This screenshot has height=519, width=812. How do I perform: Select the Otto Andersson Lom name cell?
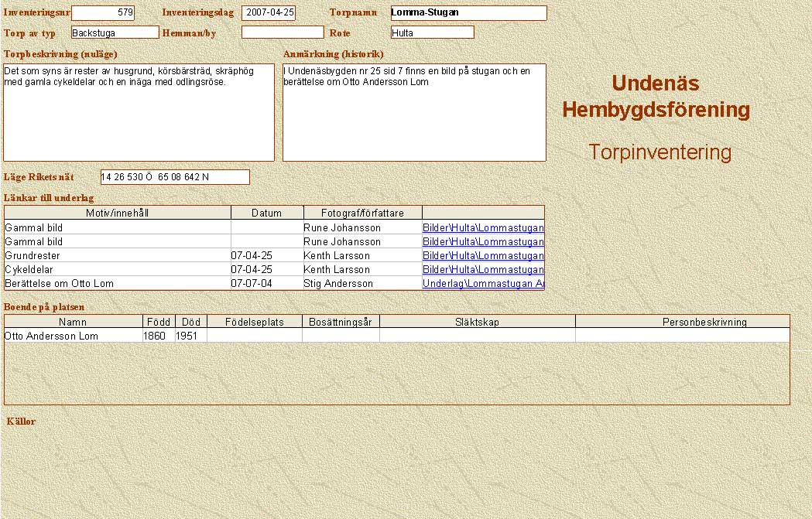tap(73, 336)
